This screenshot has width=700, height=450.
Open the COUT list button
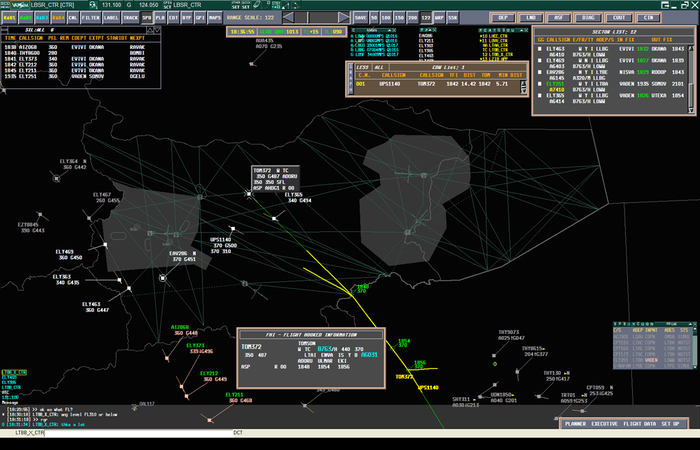point(619,18)
